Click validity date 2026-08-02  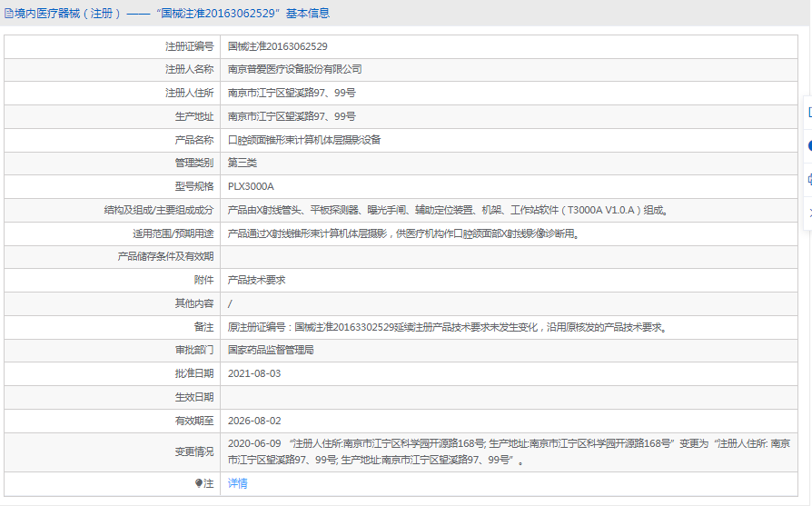tap(254, 421)
